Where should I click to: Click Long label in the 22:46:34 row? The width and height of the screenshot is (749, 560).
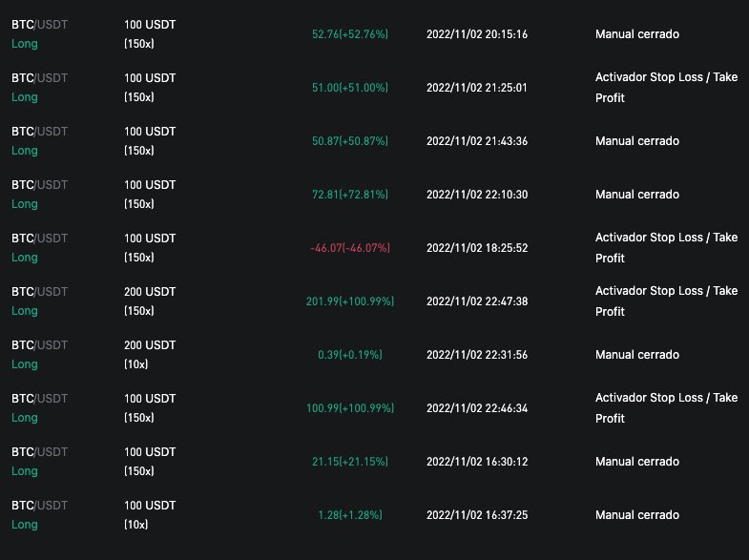(25, 418)
